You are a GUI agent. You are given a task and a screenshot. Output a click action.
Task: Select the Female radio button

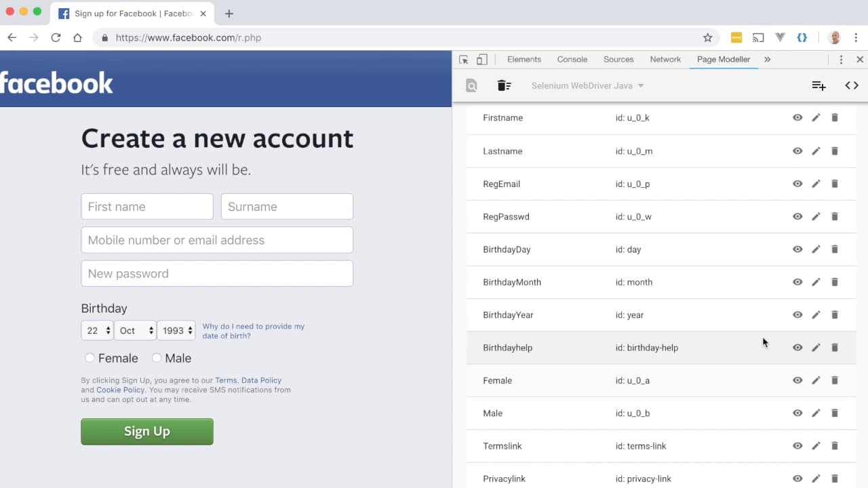[x=90, y=358]
